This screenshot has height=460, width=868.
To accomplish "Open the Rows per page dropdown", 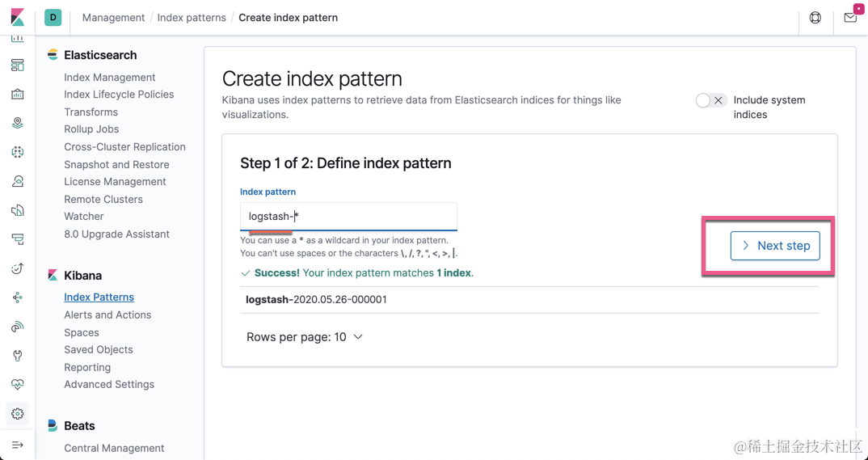I will pyautogui.click(x=305, y=337).
